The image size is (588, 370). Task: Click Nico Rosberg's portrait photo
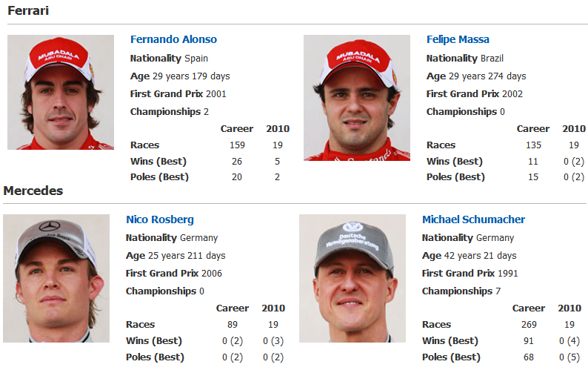pos(56,278)
